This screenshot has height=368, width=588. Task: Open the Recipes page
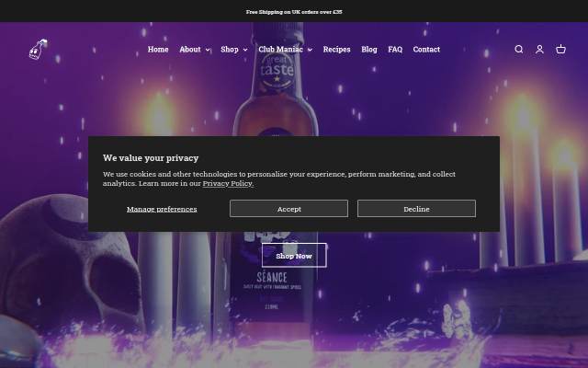(x=337, y=49)
